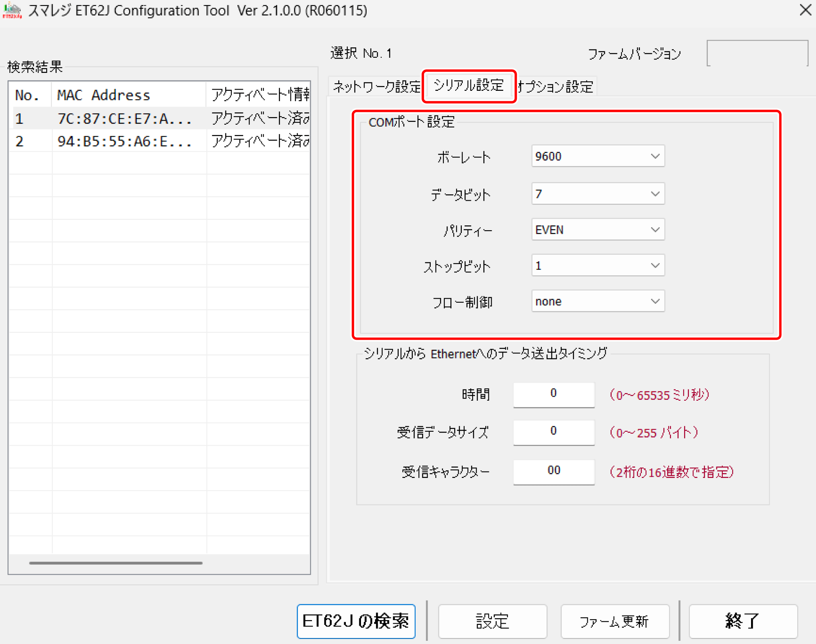Click the ファーム更新 button

click(x=614, y=621)
